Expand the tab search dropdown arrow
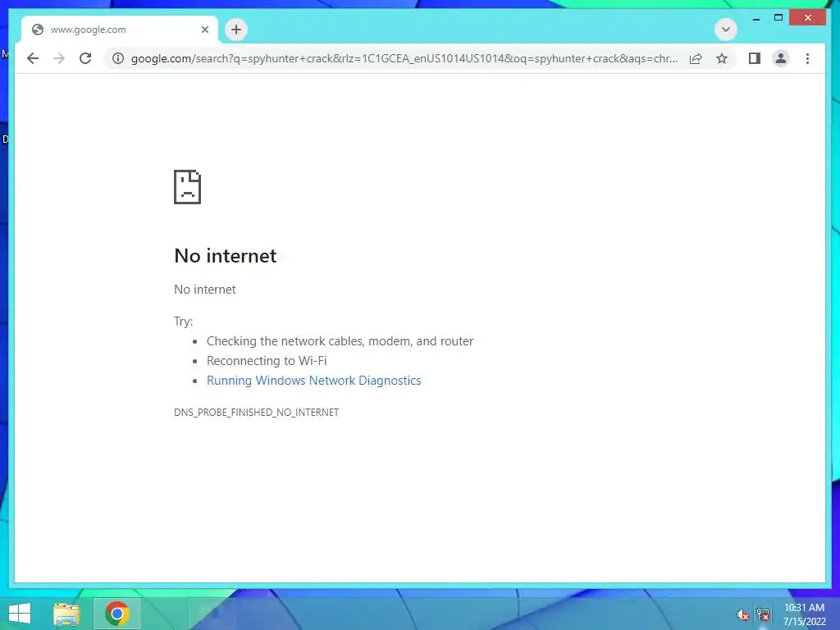 726,30
